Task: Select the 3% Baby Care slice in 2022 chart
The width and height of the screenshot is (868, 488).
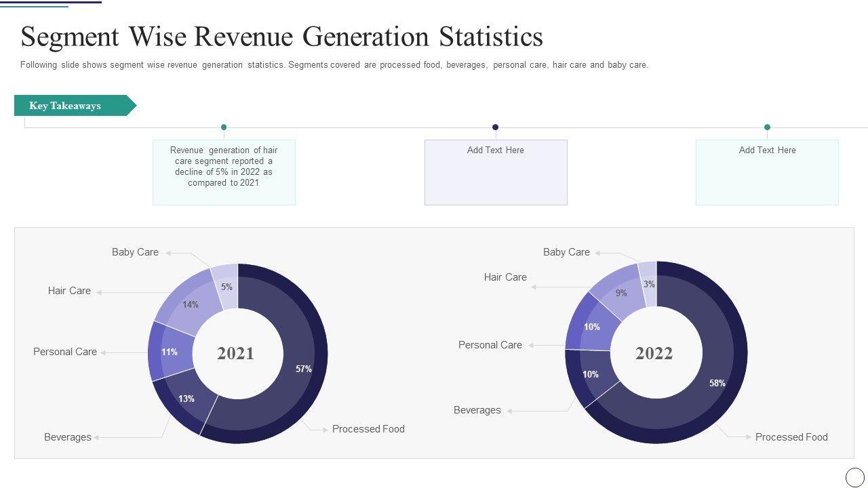Action: [649, 283]
